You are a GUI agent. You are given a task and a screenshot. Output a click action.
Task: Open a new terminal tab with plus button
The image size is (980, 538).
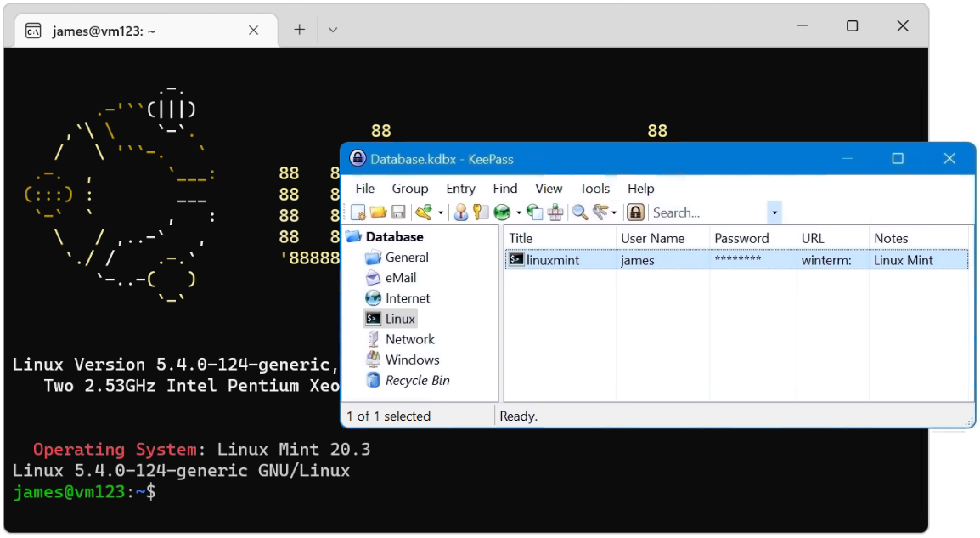[x=299, y=28]
